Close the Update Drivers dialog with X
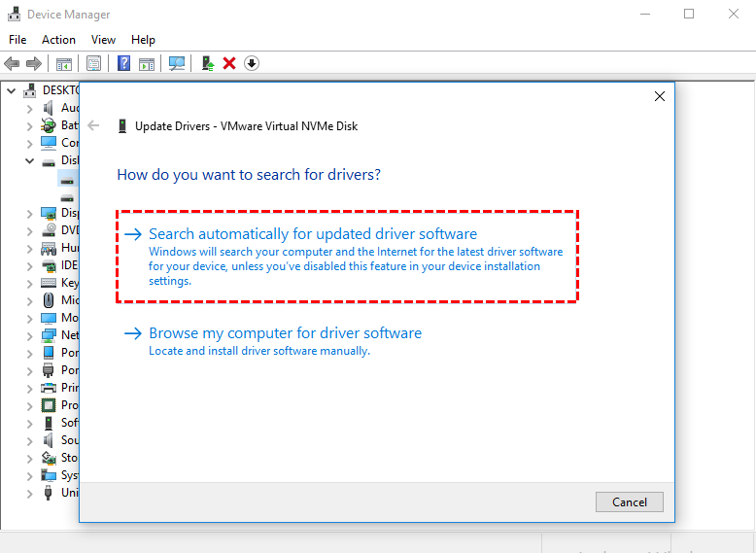 [660, 96]
